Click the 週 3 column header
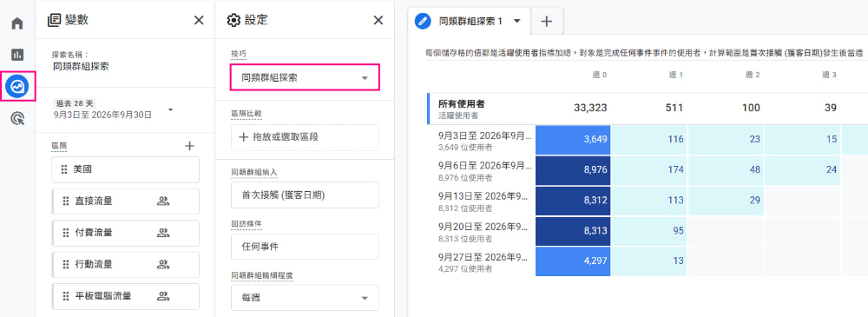Viewport: 868px width, 317px height. [x=828, y=75]
